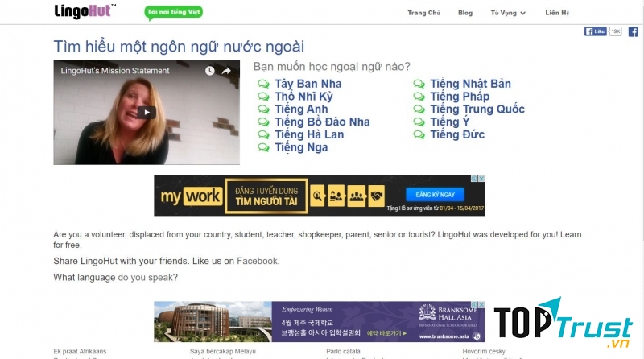Click the chat bubble icon beside Tiếng Hà Lan
Screen dimensions: 644x359
pyautogui.click(x=263, y=134)
